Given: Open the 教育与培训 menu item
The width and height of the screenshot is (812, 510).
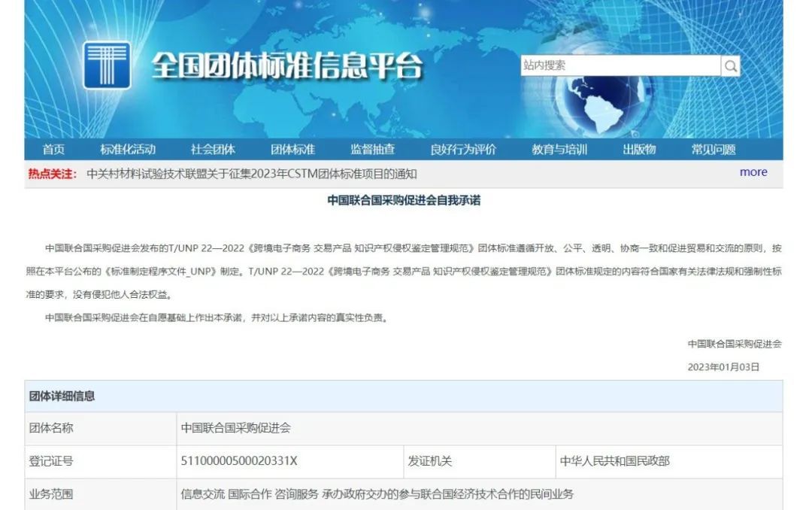Looking at the screenshot, I should (559, 149).
